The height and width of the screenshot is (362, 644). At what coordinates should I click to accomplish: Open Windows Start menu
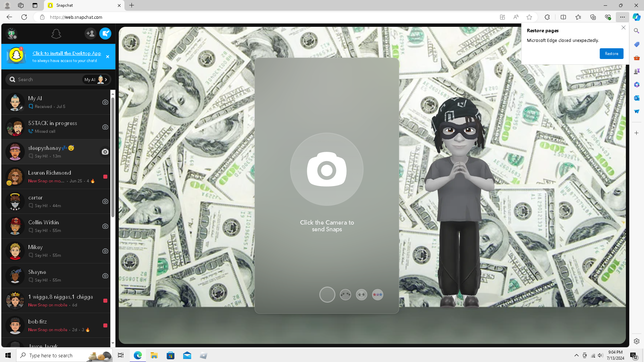coord(8,355)
